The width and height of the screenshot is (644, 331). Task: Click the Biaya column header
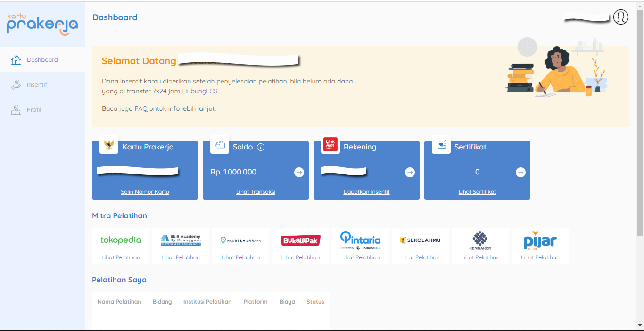[x=287, y=302]
